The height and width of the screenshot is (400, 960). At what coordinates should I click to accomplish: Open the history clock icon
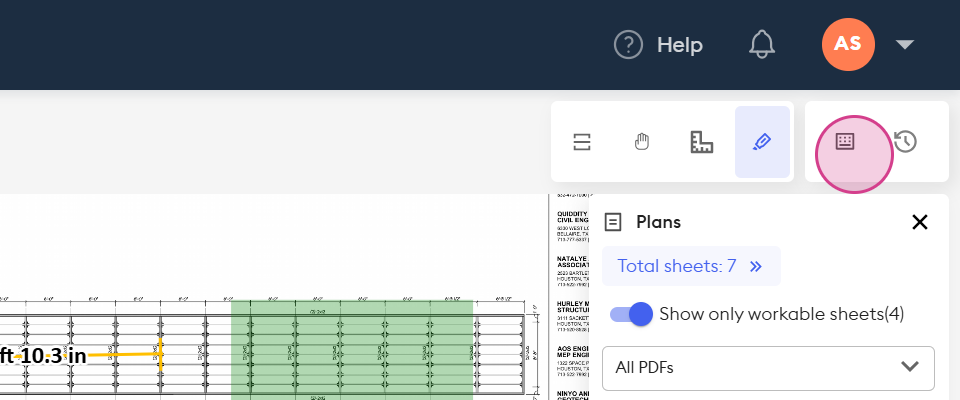click(906, 142)
